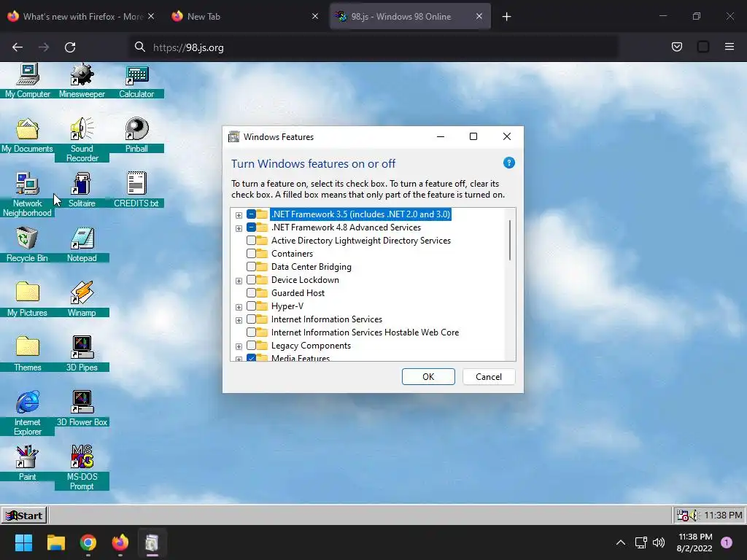The image size is (747, 560).
Task: Expand .NET Framework 3.5 tree node
Action: click(x=239, y=215)
